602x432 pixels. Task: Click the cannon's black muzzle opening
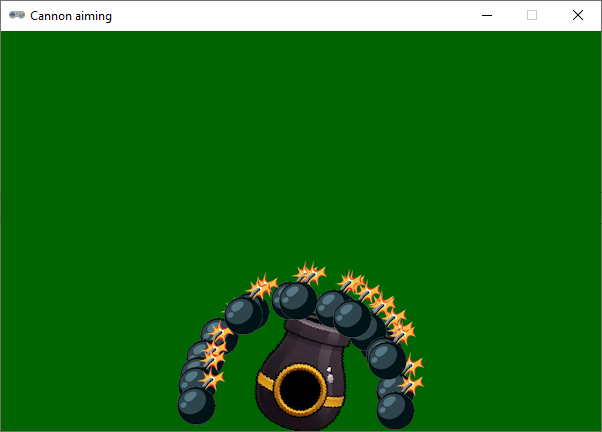301,389
